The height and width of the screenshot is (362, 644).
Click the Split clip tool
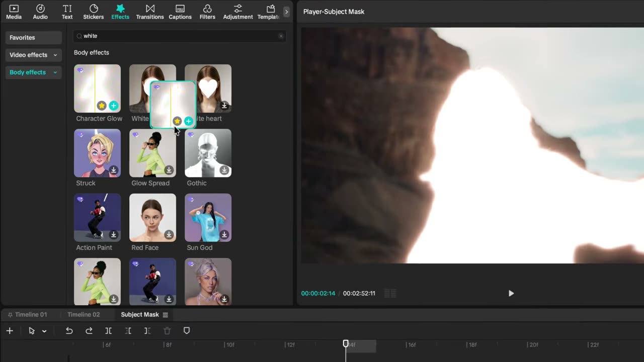pyautogui.click(x=109, y=331)
